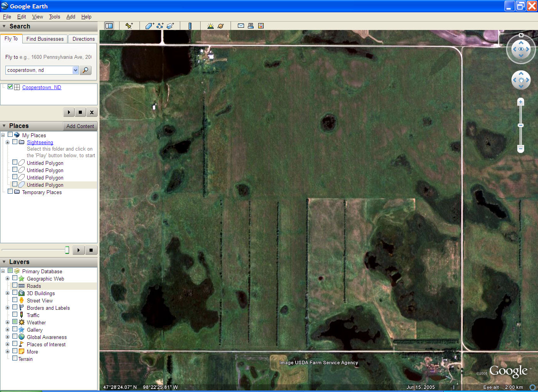The width and height of the screenshot is (538, 392).
Task: Select the Add Placemark tool
Action: click(129, 26)
